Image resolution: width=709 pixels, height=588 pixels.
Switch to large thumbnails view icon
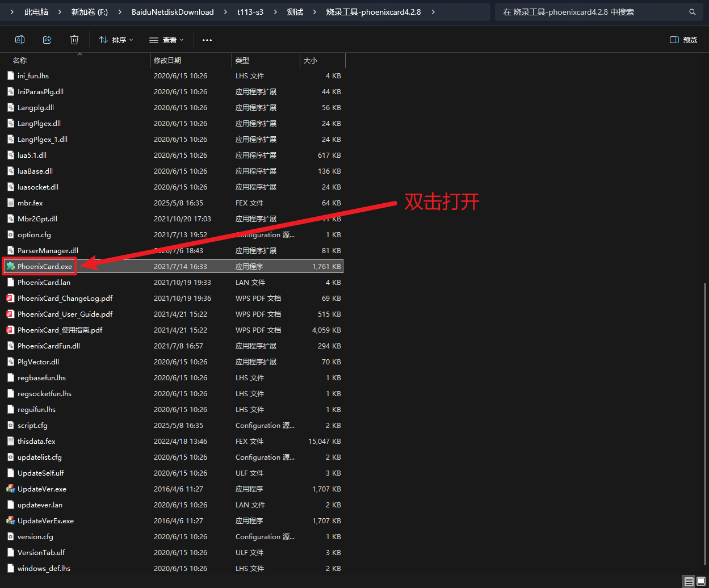pyautogui.click(x=701, y=581)
